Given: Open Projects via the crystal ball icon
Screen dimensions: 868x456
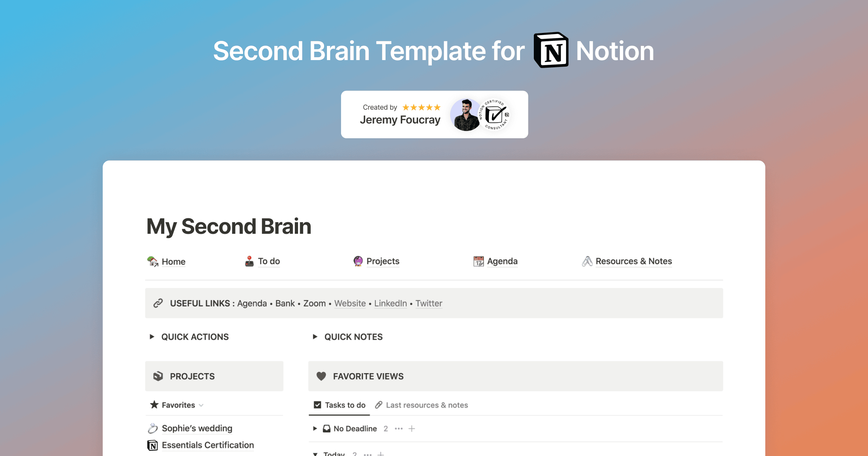Looking at the screenshot, I should click(x=357, y=261).
